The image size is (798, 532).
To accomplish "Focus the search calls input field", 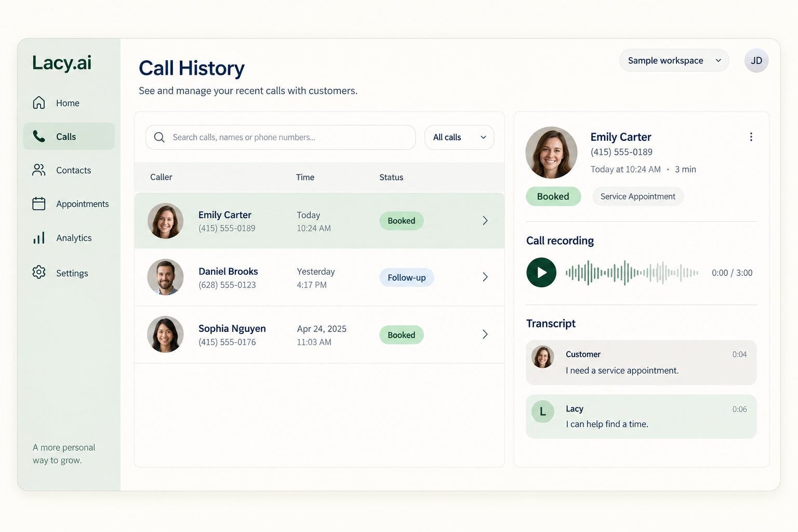I will coord(281,137).
